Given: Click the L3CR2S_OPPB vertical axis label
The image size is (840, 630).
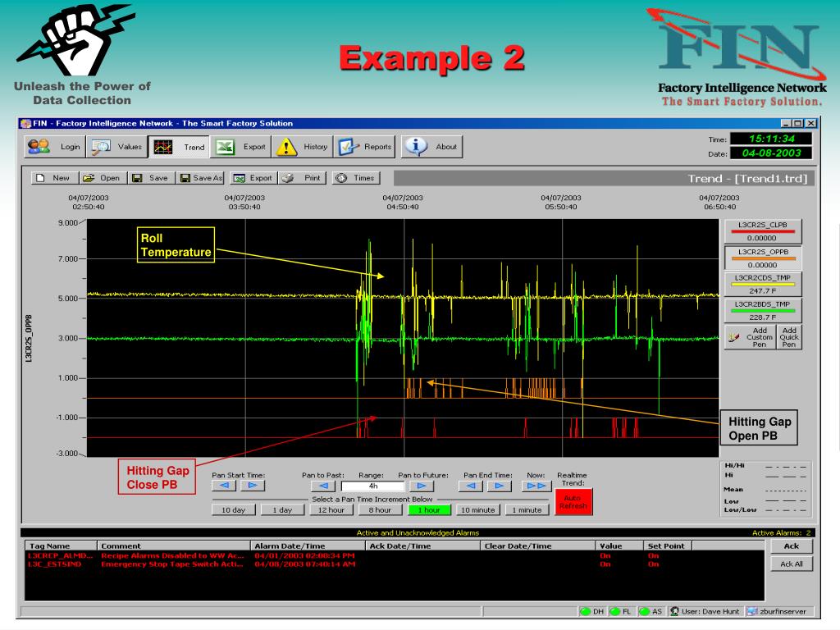Looking at the screenshot, I should pos(29,339).
